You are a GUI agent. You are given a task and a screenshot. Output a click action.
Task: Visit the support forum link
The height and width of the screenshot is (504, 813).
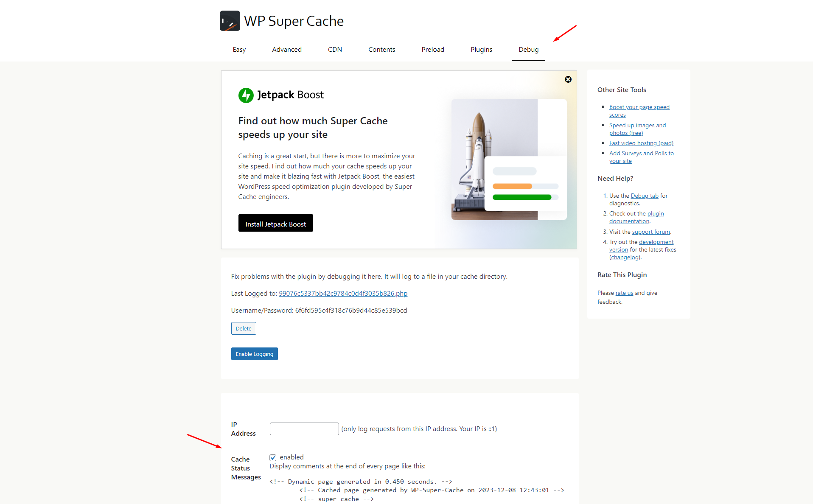[651, 232]
